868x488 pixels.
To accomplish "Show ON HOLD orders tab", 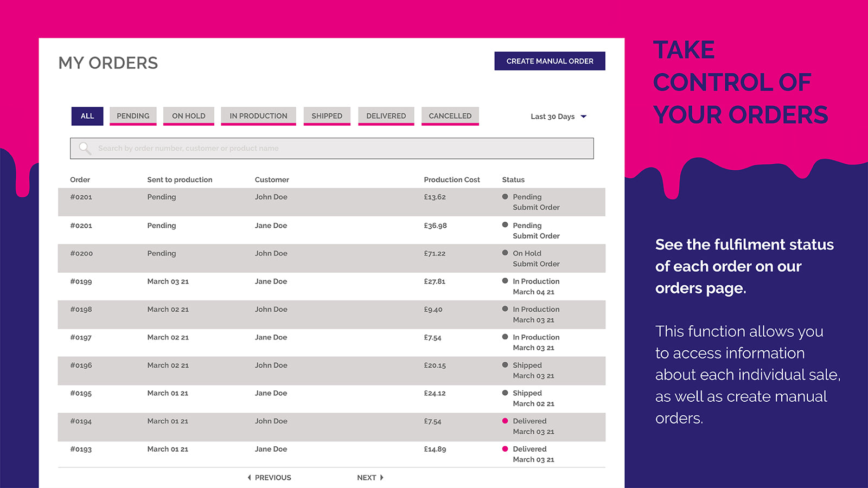I will [189, 116].
